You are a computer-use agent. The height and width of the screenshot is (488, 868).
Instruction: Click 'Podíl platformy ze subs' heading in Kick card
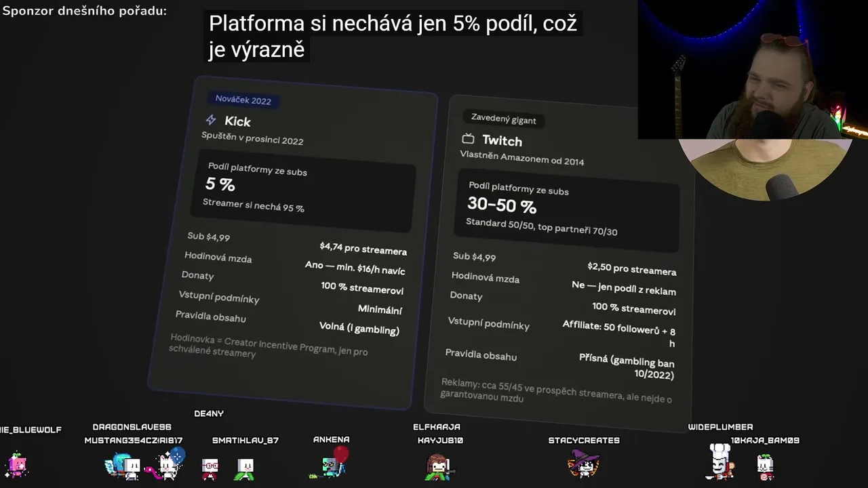(x=258, y=169)
